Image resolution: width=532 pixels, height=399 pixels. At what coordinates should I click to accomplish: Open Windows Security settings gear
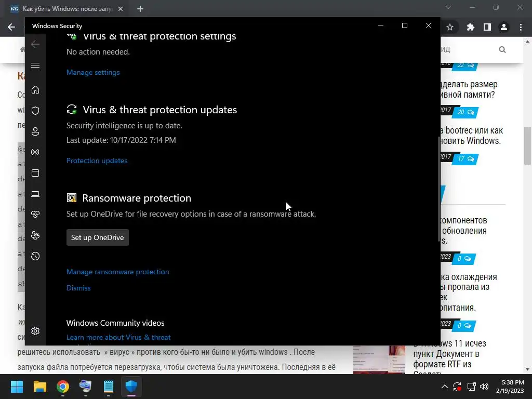coord(35,331)
